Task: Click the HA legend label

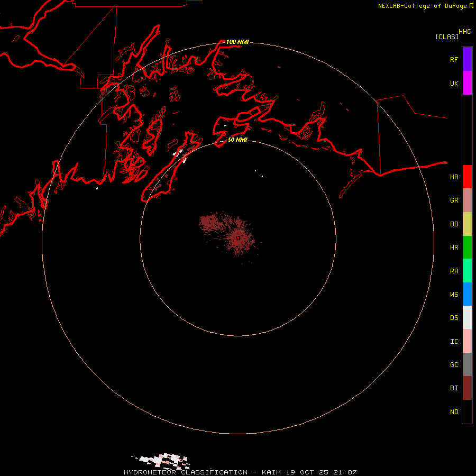Action: pos(454,177)
